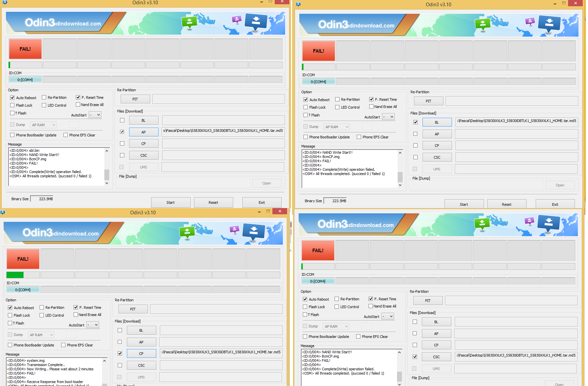Click the AP file button in the bottom-right window
The height and width of the screenshot is (386, 588).
(437, 334)
